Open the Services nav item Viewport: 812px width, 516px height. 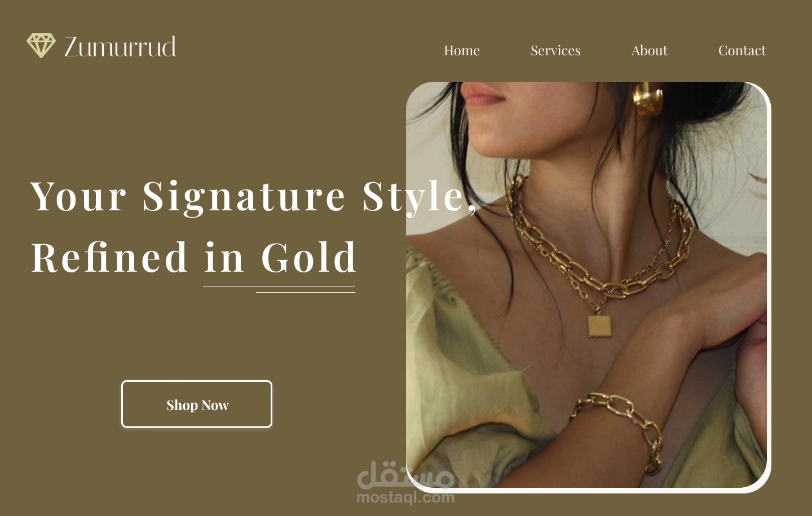click(555, 50)
